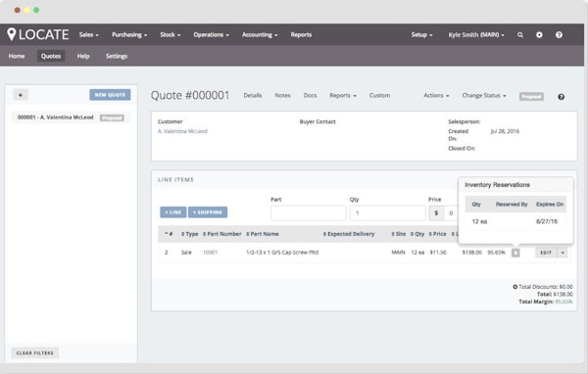Select the Quotes sub-navigation tab
The width and height of the screenshot is (588, 374).
[51, 56]
